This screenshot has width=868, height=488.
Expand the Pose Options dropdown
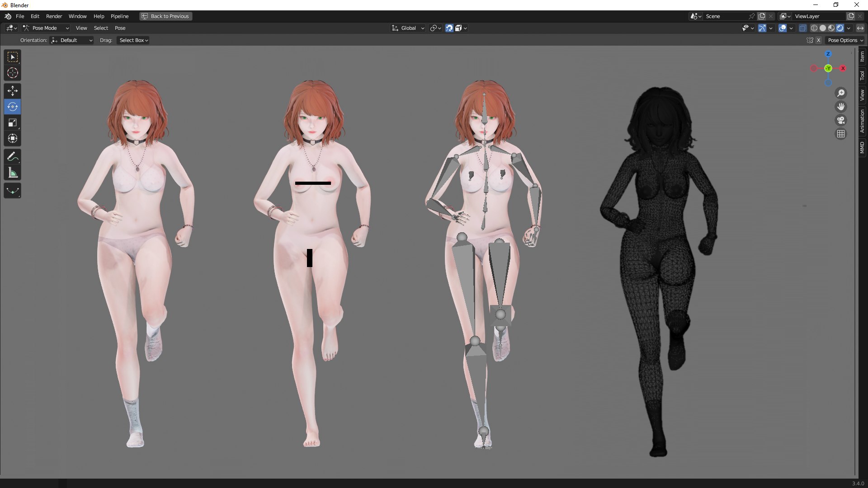(845, 40)
